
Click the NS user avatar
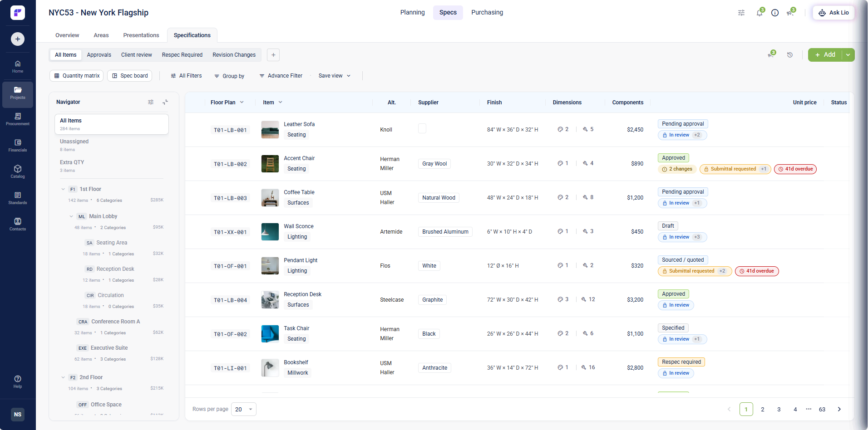tap(18, 415)
